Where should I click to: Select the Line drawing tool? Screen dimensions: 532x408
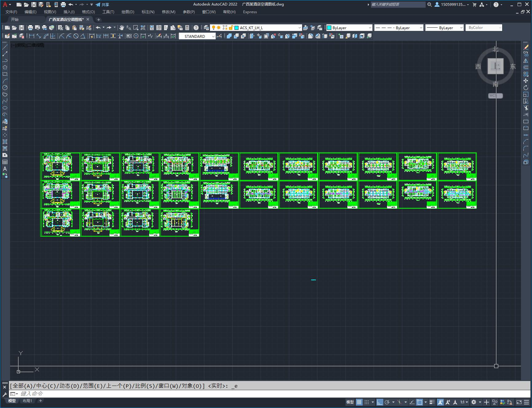[5, 47]
